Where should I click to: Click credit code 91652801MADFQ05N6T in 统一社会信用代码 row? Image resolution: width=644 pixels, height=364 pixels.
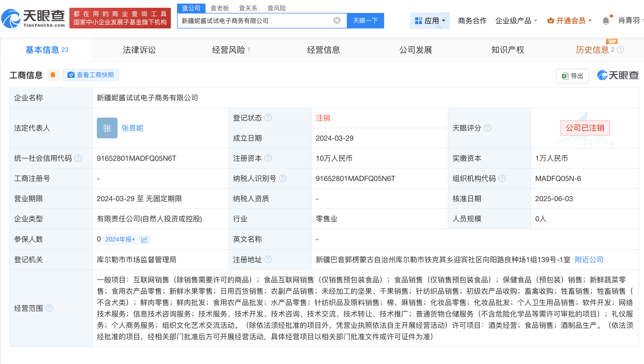click(x=136, y=158)
